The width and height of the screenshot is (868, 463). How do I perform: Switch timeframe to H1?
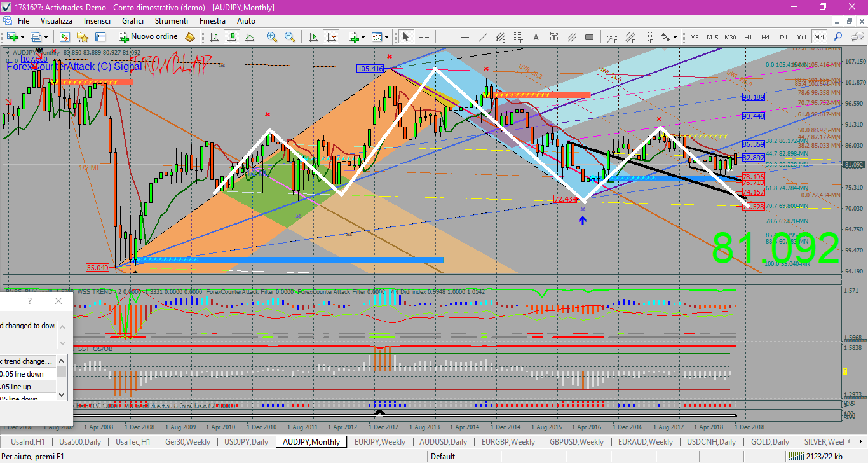point(748,37)
